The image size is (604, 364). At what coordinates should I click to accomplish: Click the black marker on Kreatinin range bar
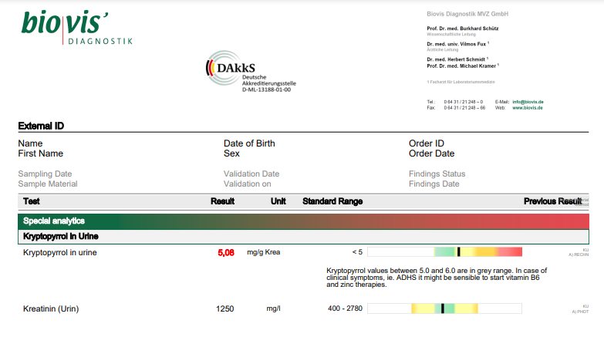coord(443,308)
